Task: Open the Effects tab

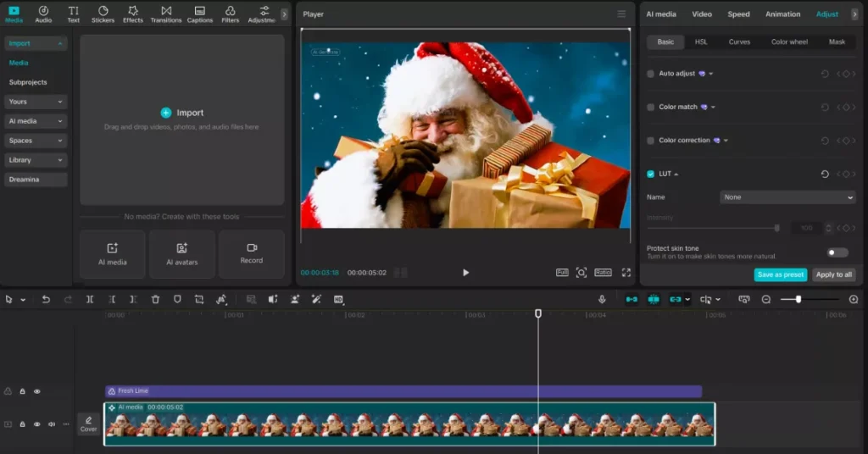Action: coord(133,14)
